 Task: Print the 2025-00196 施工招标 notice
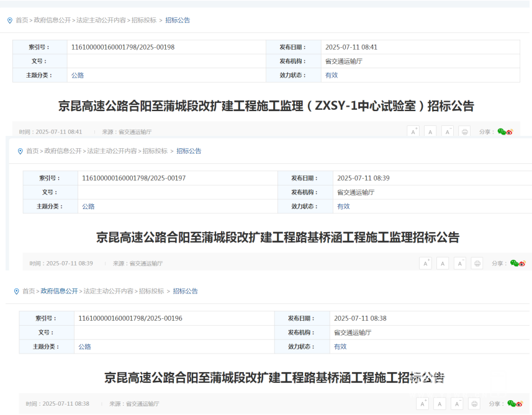point(473,403)
